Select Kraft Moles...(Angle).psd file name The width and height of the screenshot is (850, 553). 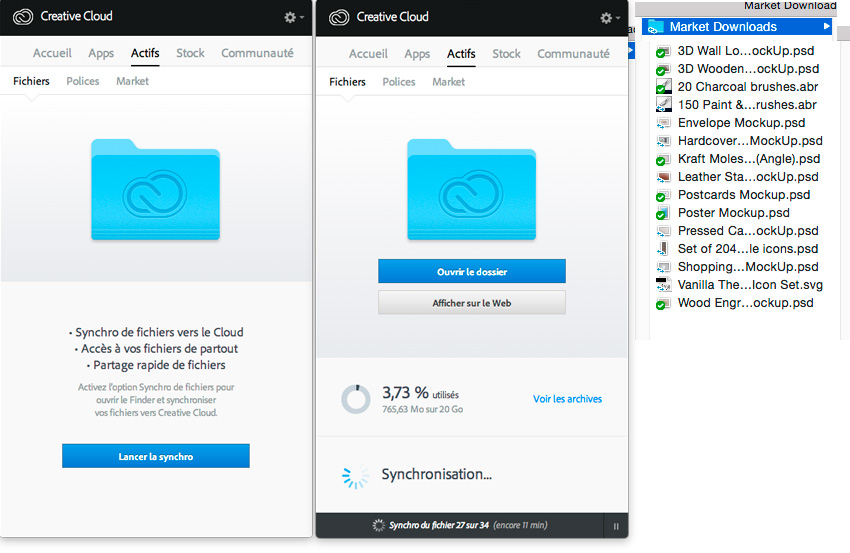pyautogui.click(x=749, y=159)
